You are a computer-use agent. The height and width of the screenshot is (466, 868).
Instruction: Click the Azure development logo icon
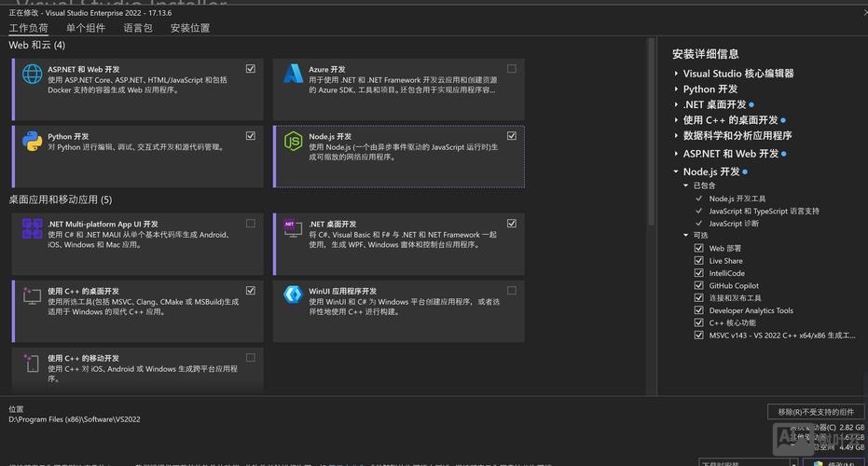[293, 74]
